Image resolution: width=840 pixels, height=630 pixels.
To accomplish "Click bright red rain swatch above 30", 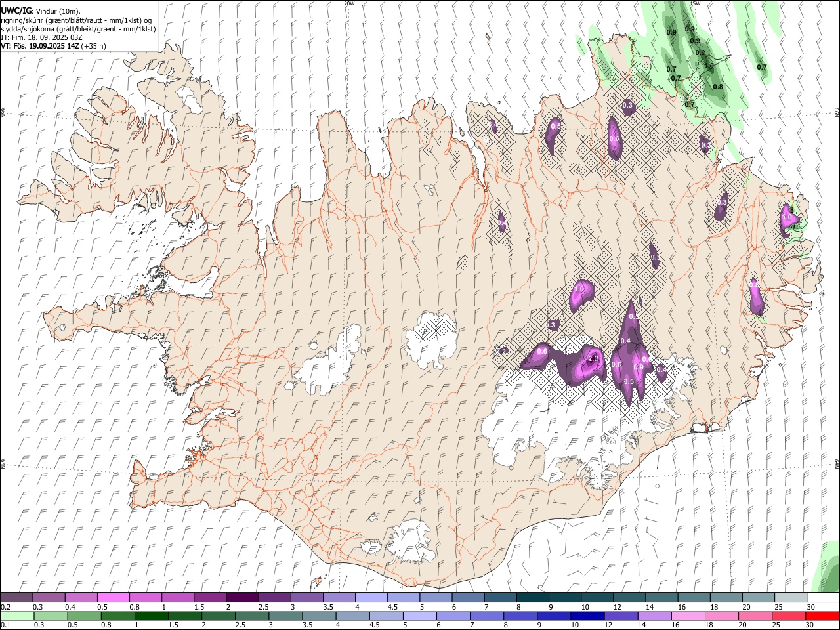I will point(822,616).
